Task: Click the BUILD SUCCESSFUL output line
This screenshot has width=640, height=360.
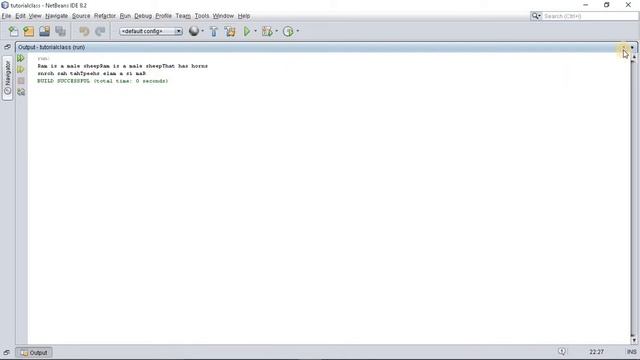Action: [x=102, y=81]
